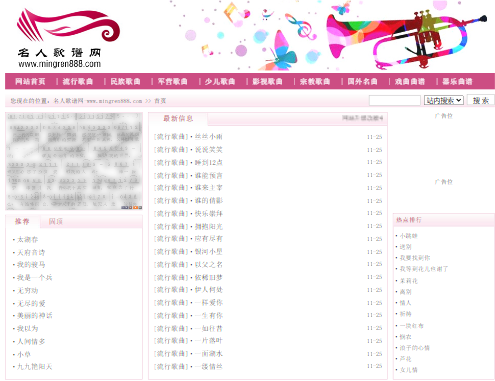Switch to the 推荐 tab
The width and height of the screenshot is (495, 381).
coord(22,221)
